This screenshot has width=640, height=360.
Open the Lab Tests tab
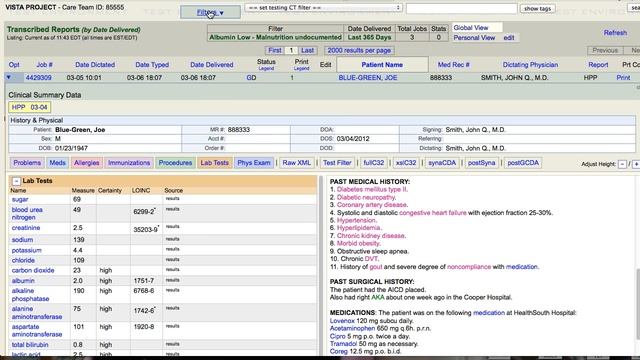point(214,163)
